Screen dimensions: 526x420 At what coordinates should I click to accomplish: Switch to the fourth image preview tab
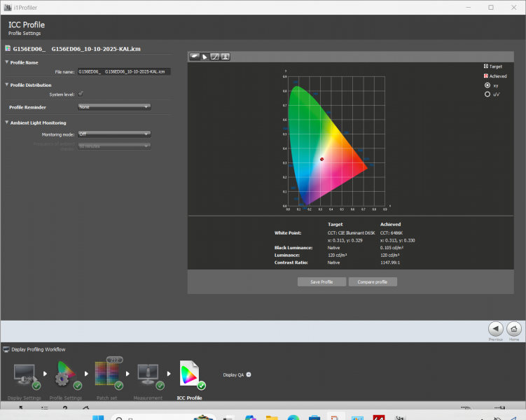226,57
